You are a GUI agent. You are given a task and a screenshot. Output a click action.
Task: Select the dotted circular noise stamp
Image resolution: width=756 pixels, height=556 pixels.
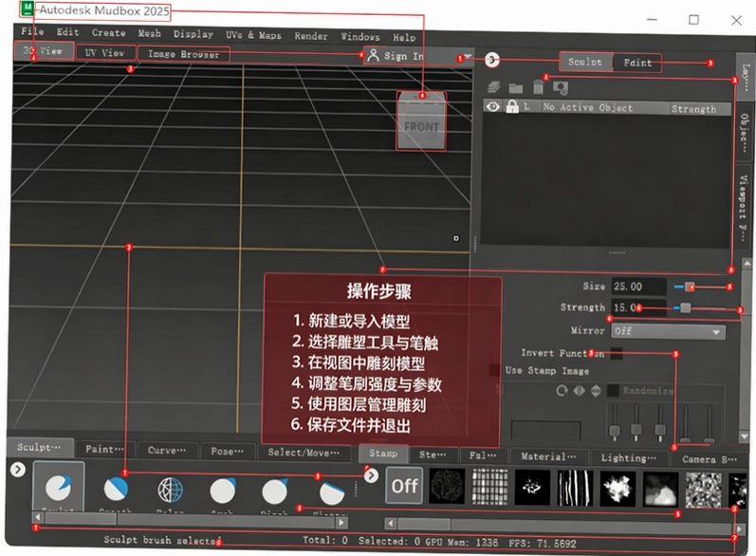tap(447, 487)
